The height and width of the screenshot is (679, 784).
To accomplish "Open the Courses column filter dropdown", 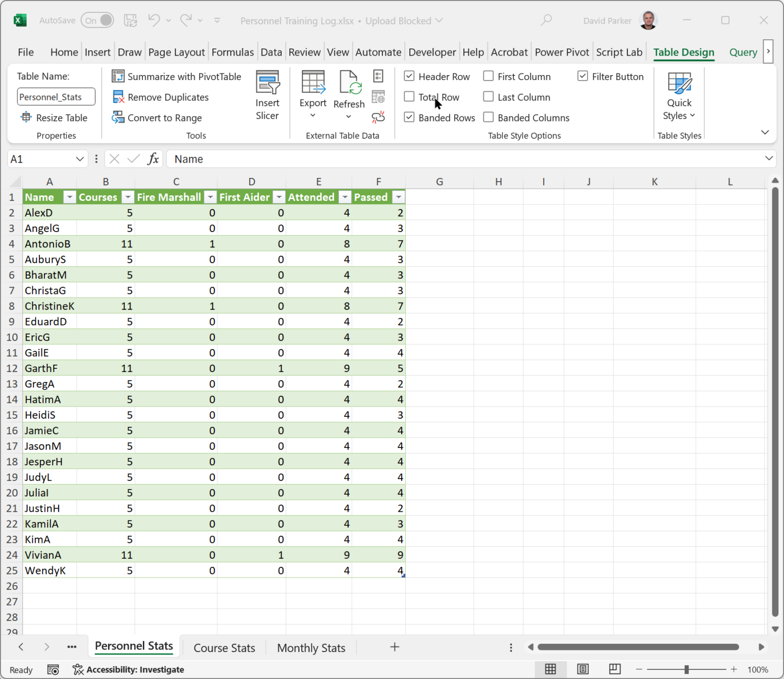I will click(x=128, y=197).
